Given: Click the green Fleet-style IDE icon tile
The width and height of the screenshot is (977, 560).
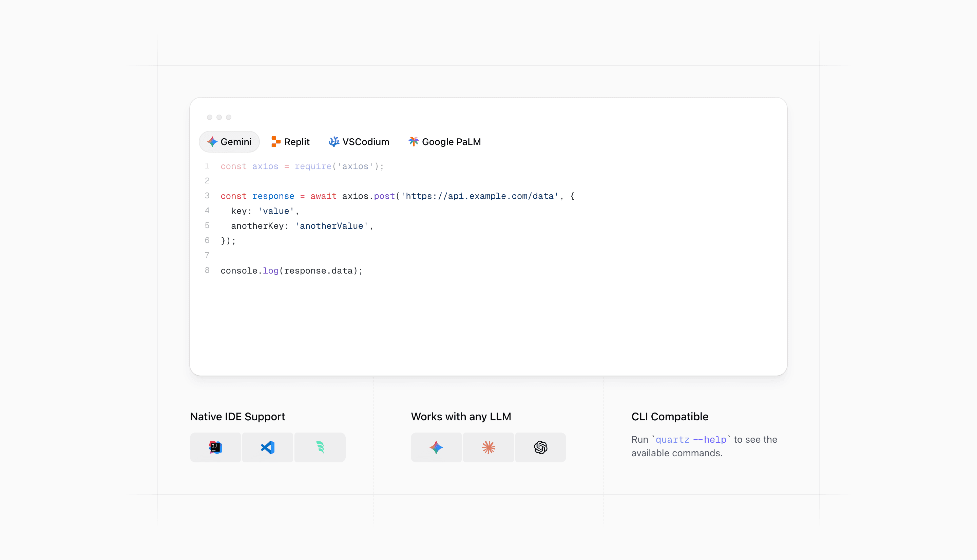Looking at the screenshot, I should click(x=320, y=447).
